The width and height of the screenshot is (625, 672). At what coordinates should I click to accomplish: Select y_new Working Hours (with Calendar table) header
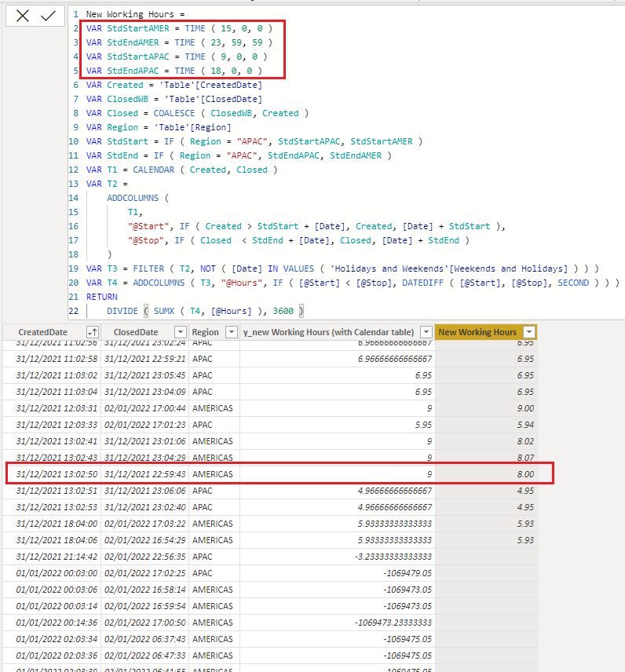point(328,332)
